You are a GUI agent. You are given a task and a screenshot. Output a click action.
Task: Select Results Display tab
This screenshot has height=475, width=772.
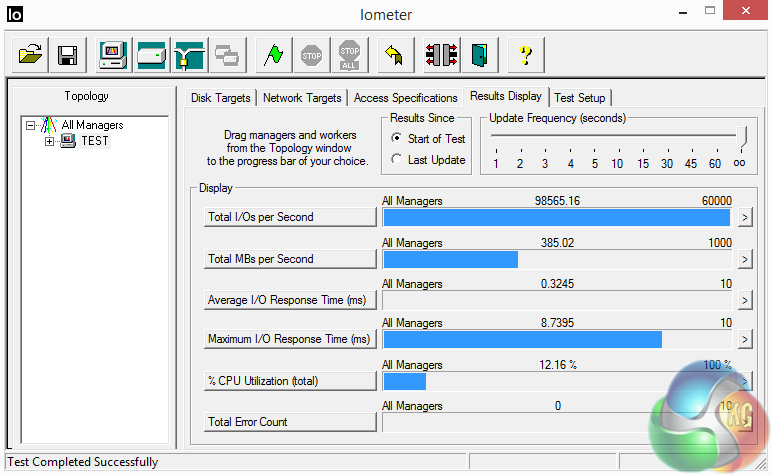coord(506,96)
